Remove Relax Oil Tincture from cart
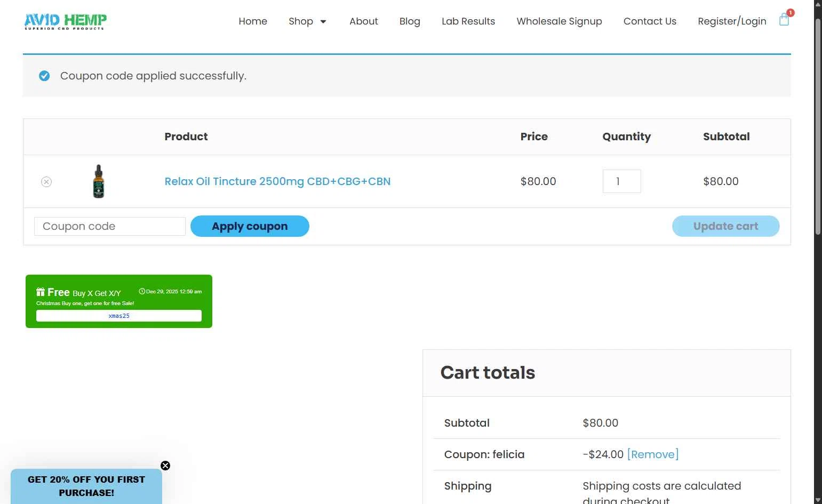822x504 pixels. point(46,182)
